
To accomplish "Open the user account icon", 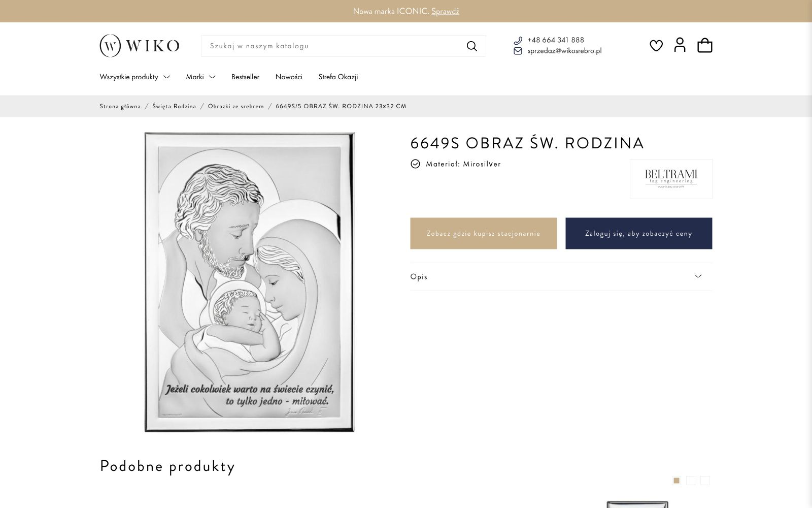I will tap(680, 45).
